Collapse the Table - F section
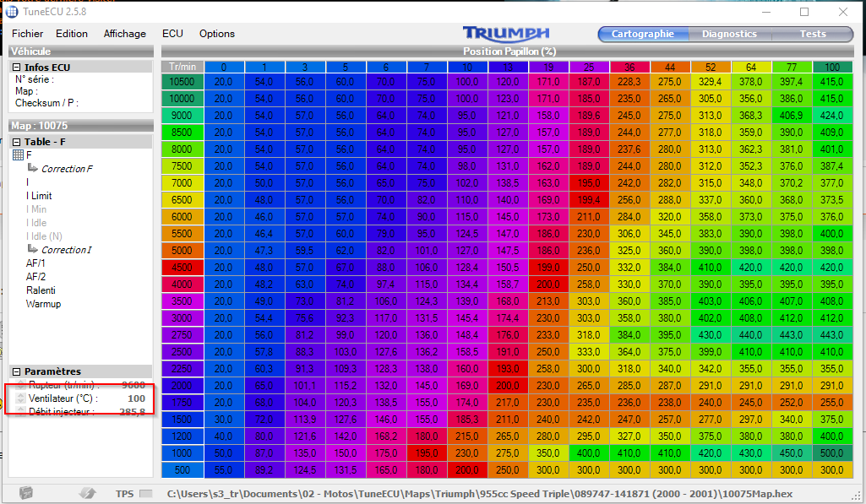This screenshot has width=866, height=504. (16, 142)
